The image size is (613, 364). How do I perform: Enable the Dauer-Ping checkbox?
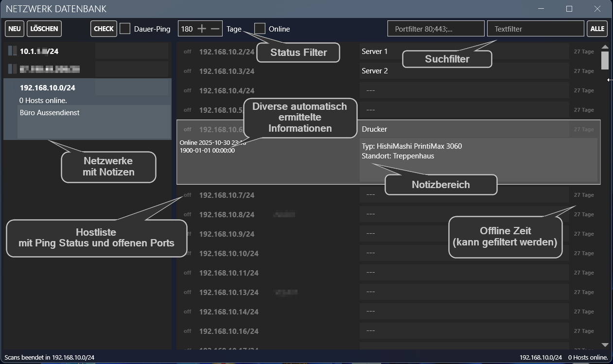(125, 29)
